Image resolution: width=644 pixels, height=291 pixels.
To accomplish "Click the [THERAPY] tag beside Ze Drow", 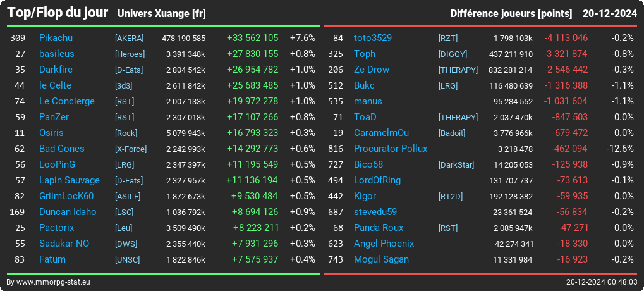I will click(x=458, y=70).
